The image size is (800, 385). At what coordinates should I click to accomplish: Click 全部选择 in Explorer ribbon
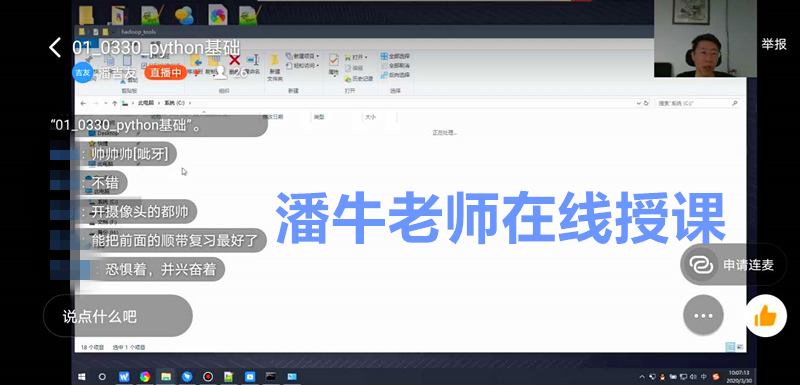tap(395, 56)
